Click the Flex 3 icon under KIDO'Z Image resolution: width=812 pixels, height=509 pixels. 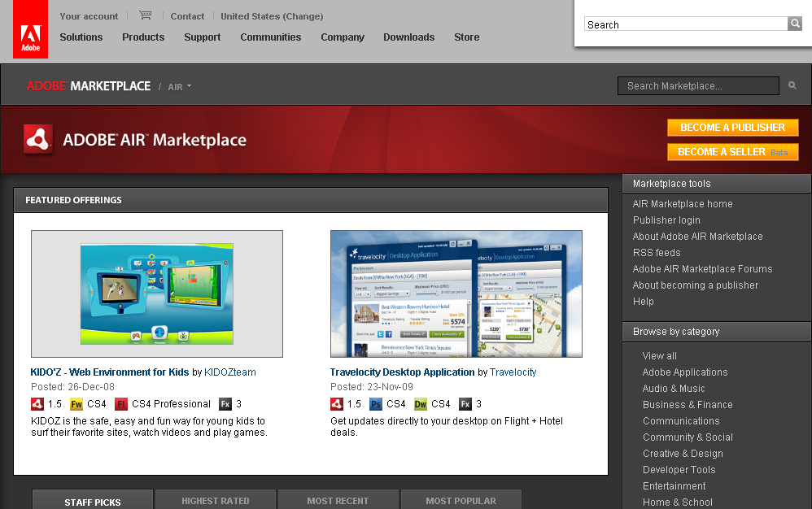225,404
